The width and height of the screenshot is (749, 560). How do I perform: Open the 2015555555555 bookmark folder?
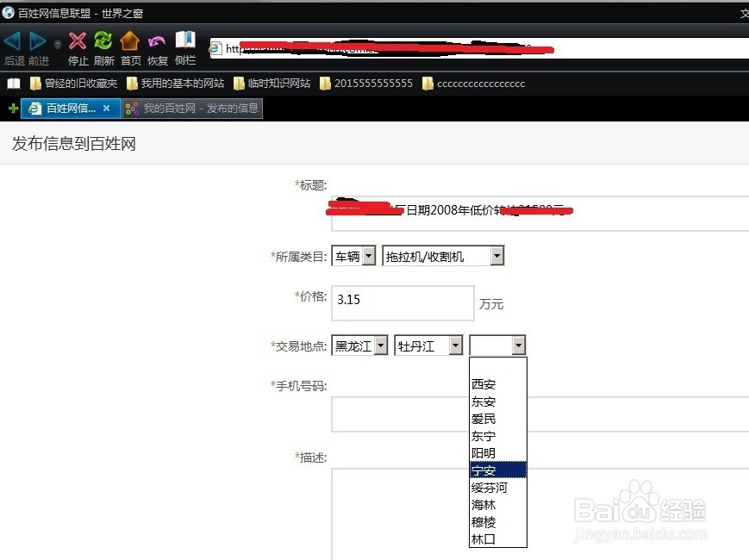[366, 84]
